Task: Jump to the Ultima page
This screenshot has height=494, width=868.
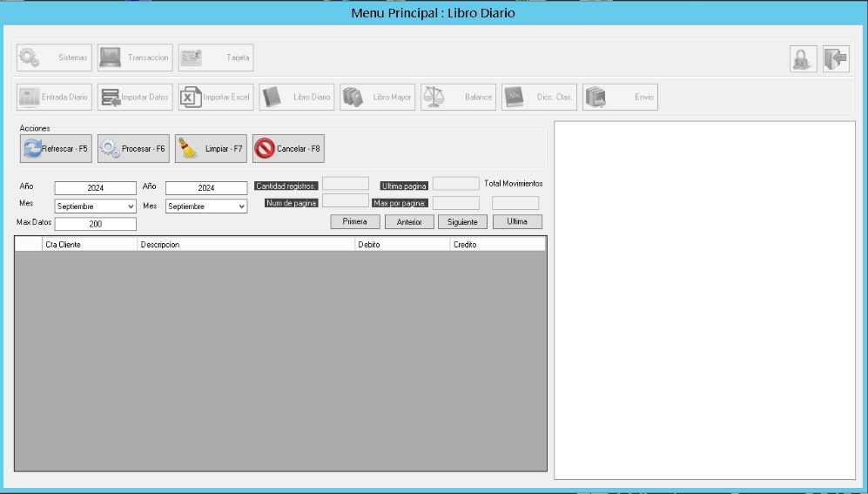Action: (517, 222)
